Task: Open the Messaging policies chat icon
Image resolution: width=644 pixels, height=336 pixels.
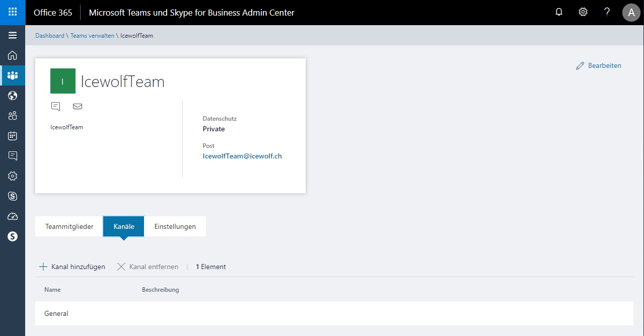Action: point(13,156)
